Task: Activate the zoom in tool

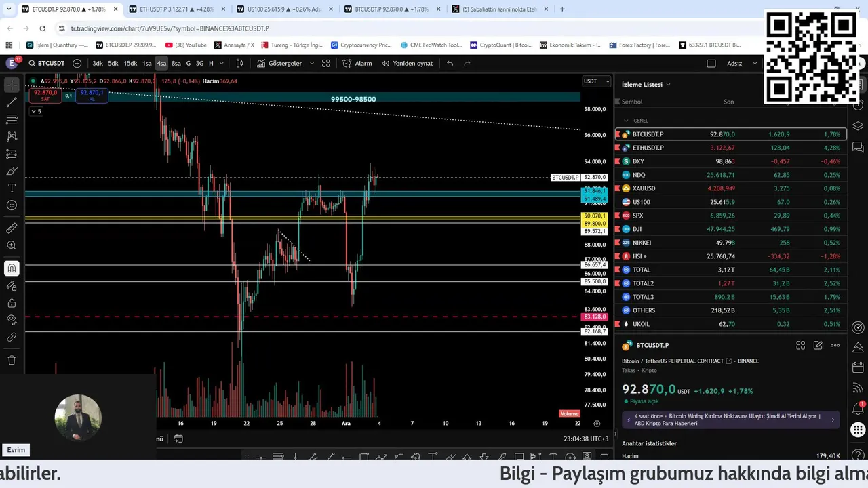Action: pyautogui.click(x=12, y=245)
